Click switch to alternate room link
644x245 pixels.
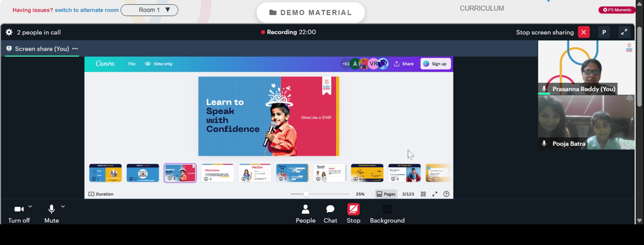tap(87, 10)
